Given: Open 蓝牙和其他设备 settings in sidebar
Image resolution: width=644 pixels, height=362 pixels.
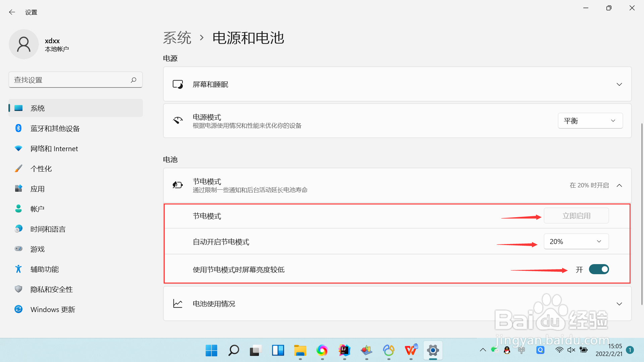Looking at the screenshot, I should [55, 128].
